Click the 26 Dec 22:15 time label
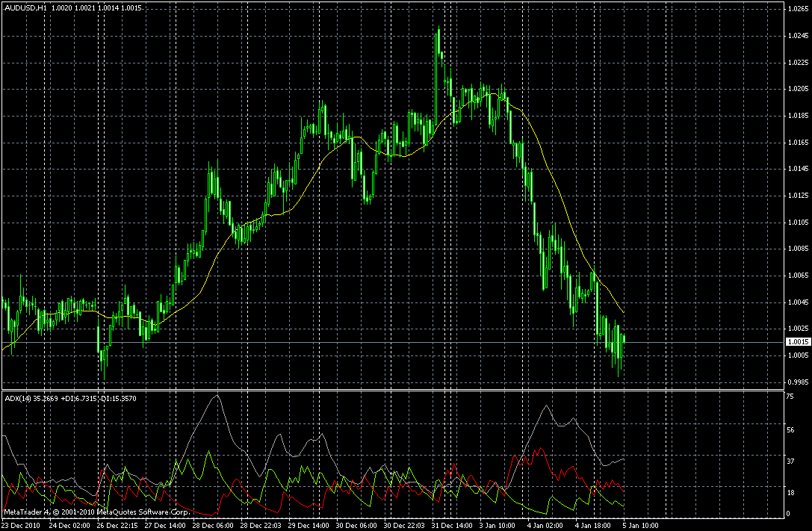 click(x=117, y=525)
